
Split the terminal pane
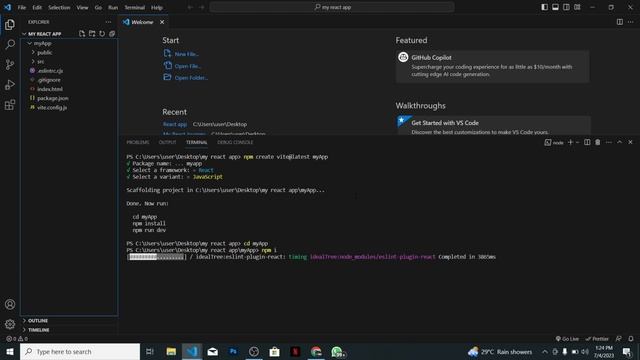[x=587, y=142]
